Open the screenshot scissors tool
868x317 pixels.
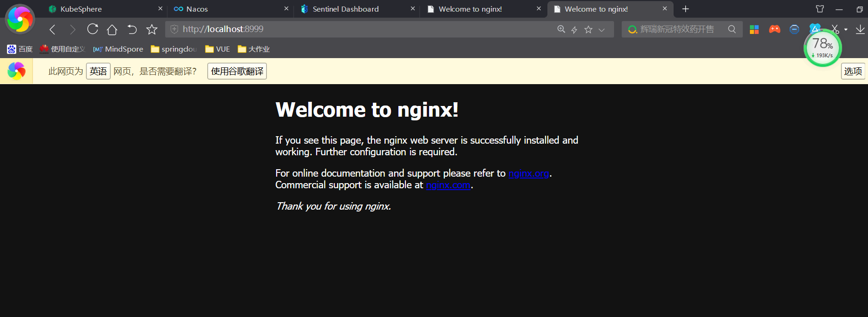click(835, 29)
